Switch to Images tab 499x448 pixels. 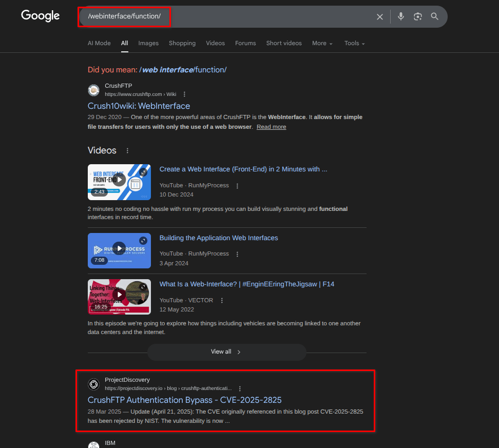(148, 43)
